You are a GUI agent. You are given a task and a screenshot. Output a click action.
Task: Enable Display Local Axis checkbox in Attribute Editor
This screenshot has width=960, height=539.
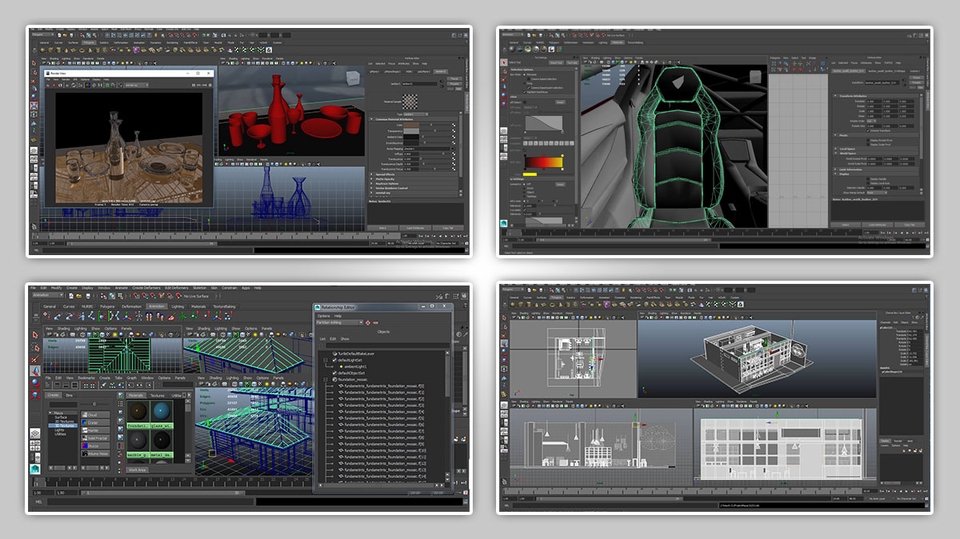coord(868,183)
